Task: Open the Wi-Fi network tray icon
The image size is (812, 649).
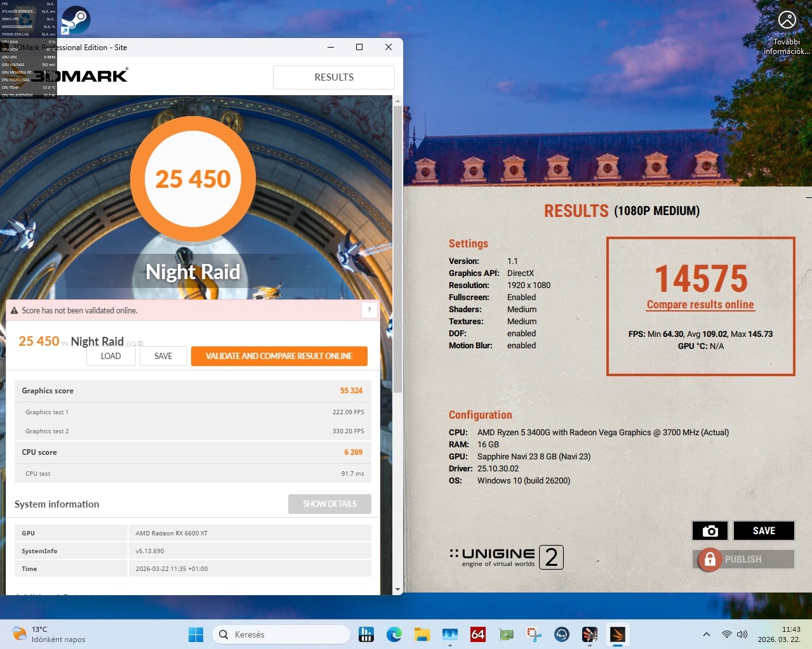Action: click(x=727, y=634)
